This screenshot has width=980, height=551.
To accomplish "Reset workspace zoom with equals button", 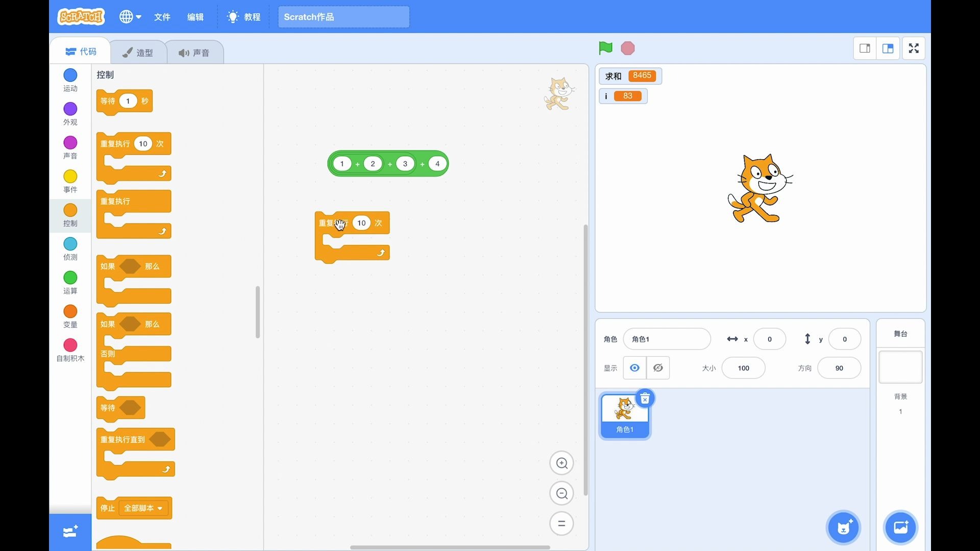I will pos(561,523).
